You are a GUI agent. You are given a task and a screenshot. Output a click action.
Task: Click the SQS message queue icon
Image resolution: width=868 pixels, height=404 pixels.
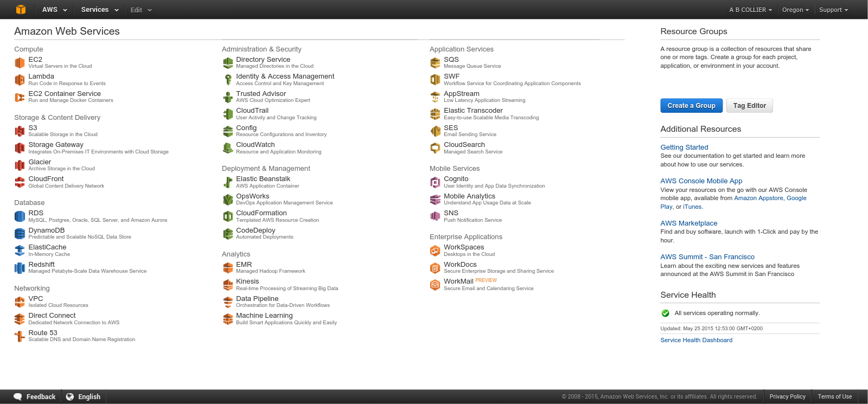[435, 63]
